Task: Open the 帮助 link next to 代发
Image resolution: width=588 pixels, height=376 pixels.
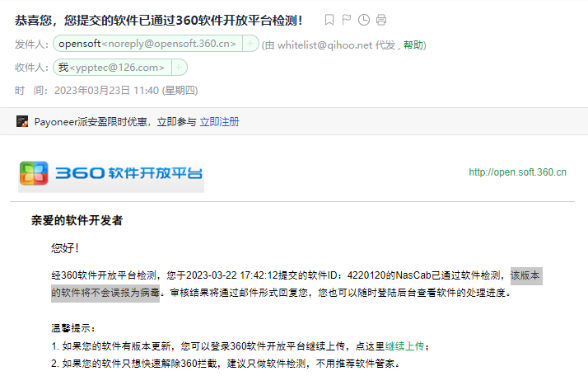Action: point(414,45)
